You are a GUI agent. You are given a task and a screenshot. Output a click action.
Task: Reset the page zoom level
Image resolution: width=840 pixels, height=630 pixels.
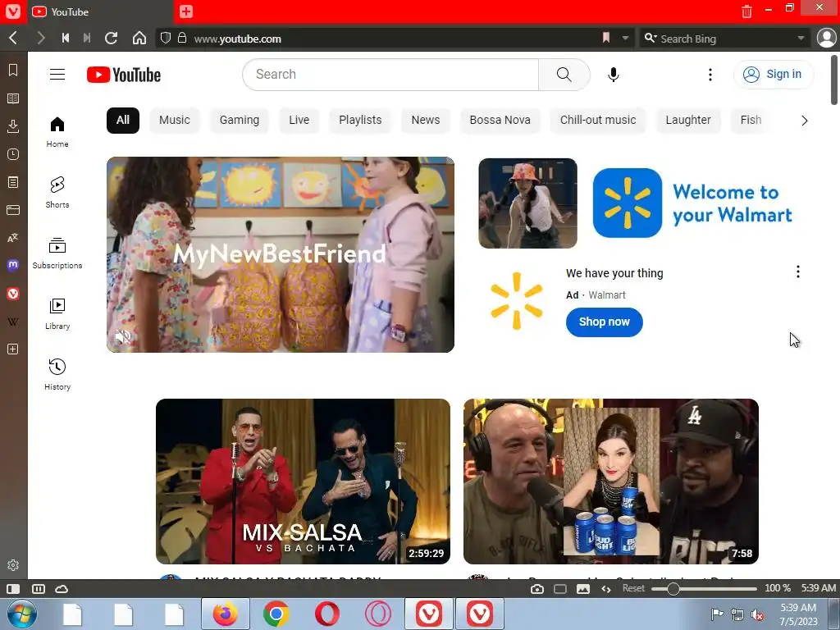tap(634, 588)
